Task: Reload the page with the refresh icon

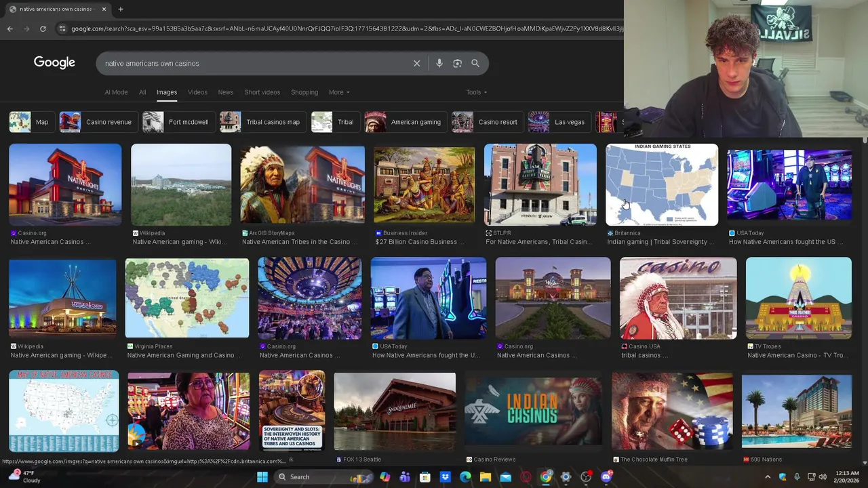Action: pos(43,28)
